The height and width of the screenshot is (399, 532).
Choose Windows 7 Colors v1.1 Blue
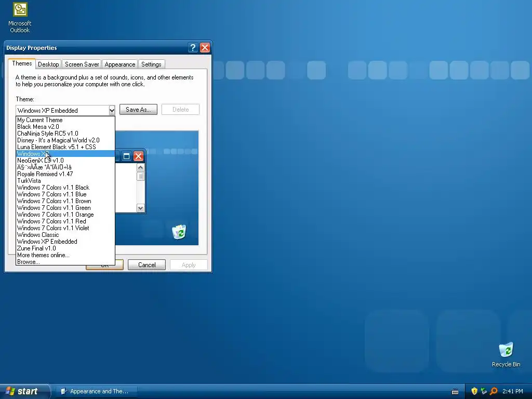(65, 194)
